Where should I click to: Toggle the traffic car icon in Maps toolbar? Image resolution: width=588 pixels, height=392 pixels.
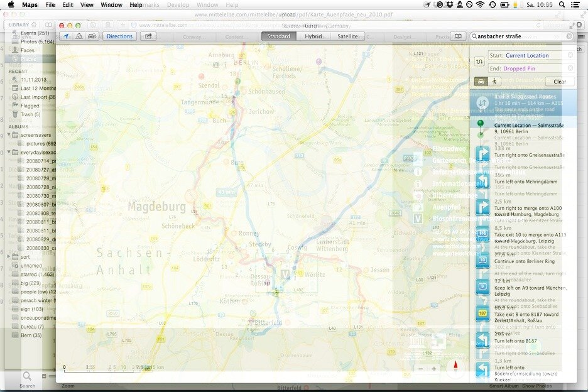tap(92, 36)
